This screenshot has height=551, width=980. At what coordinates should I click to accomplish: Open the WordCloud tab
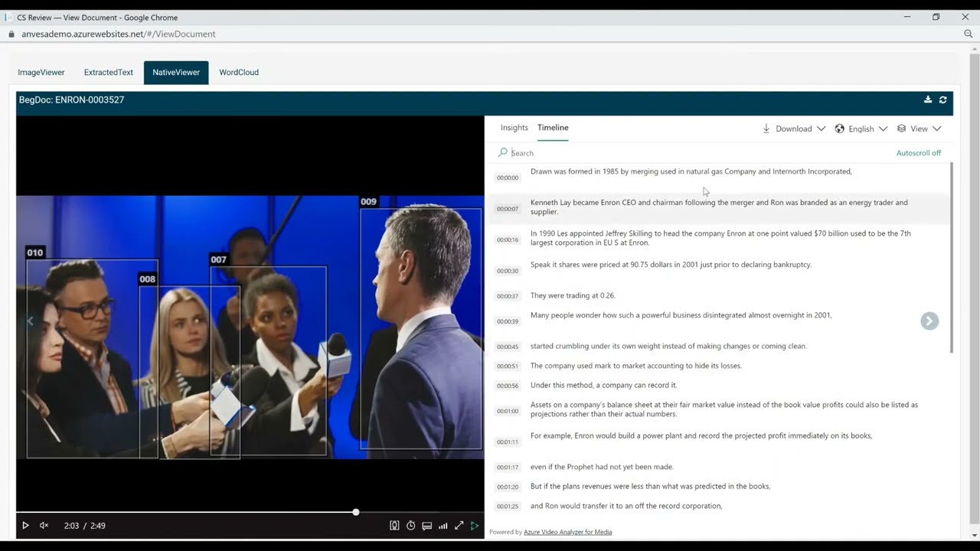[239, 72]
